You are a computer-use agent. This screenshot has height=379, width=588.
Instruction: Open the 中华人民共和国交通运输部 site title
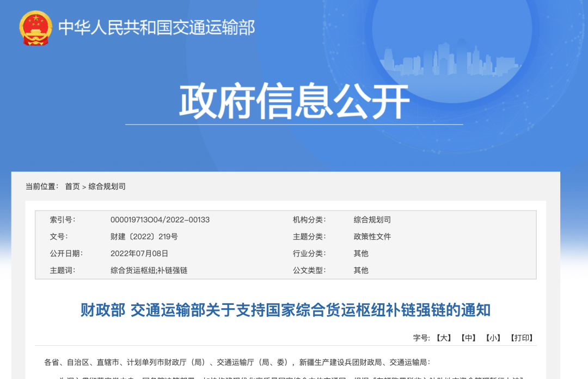coord(156,27)
